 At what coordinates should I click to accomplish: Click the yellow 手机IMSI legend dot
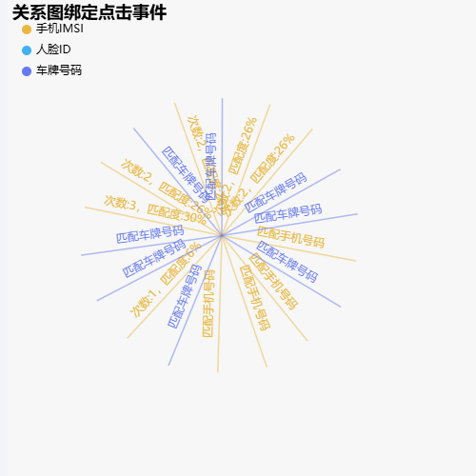27,30
